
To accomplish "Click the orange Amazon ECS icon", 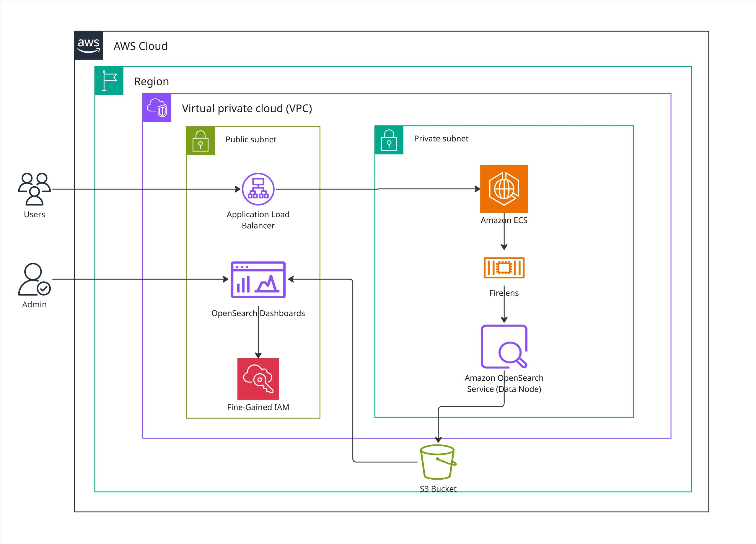I will click(504, 189).
